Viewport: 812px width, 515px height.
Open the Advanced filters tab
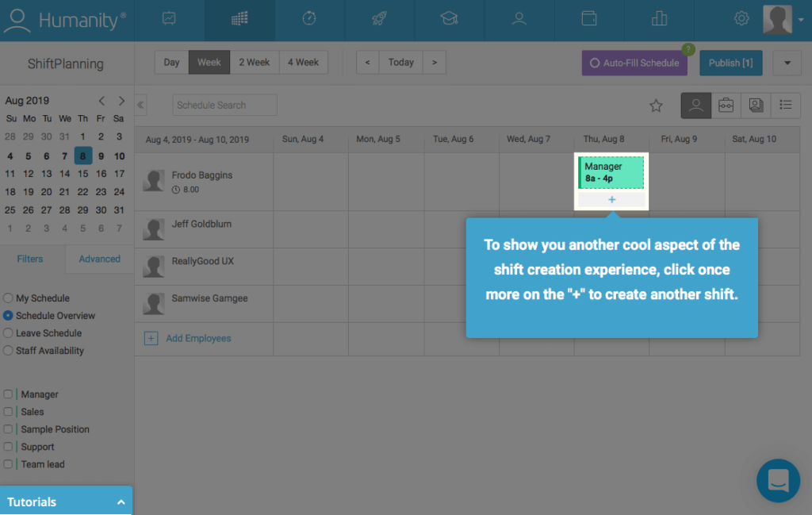point(98,259)
